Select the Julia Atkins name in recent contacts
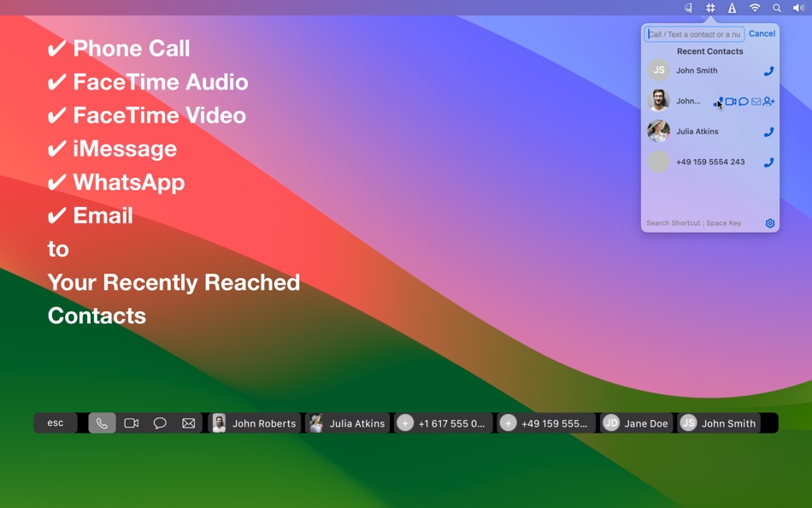 point(697,132)
